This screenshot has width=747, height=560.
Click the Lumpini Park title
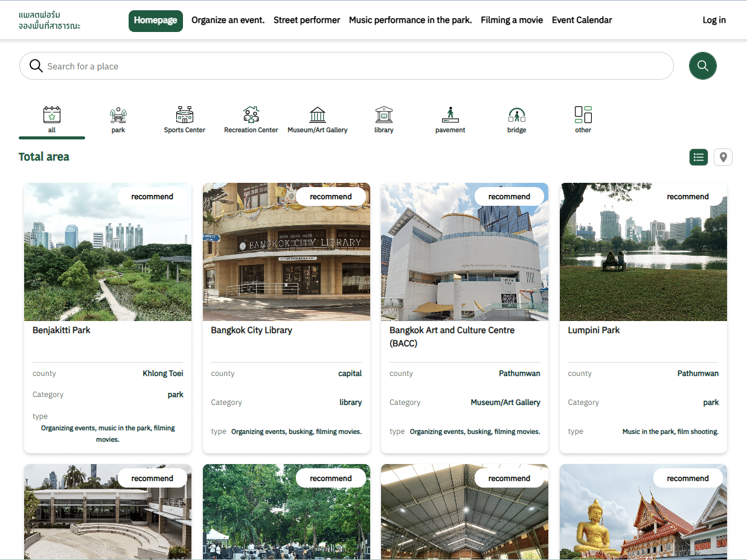[594, 330]
